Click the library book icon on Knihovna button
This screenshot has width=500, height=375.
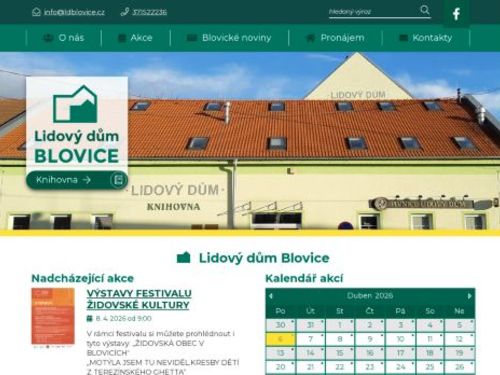coord(118,180)
